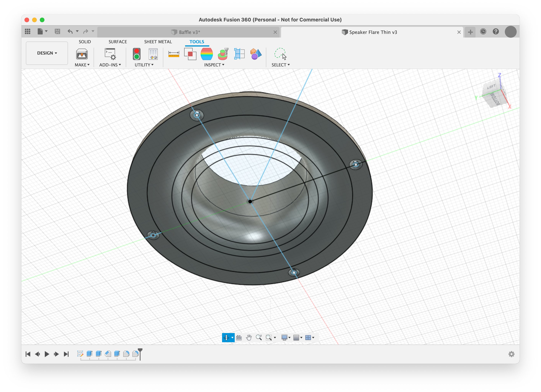Select the Measure ruler tool
The image size is (541, 392).
click(174, 54)
